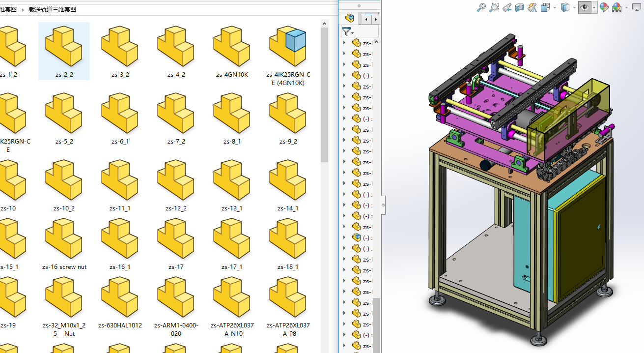Click Zoom to Fit in the view toolbar
Screen dimensions: 644x353
pos(481,7)
